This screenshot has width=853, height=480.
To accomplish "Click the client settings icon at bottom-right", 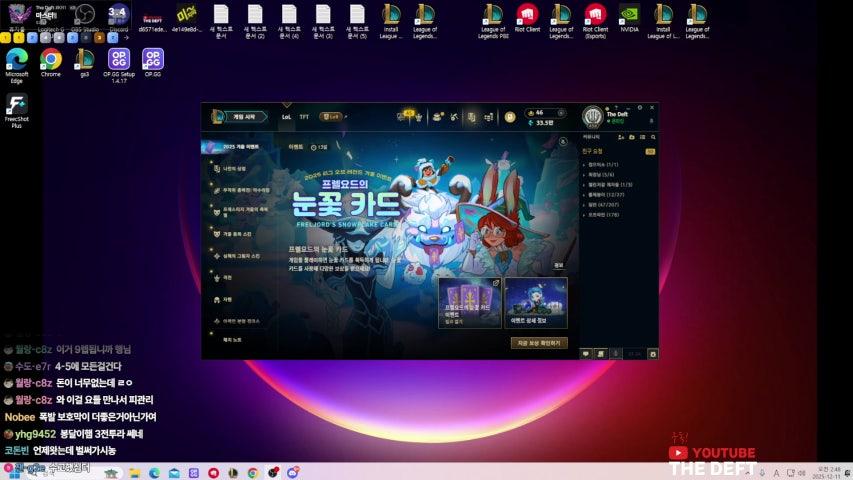I will [x=652, y=353].
